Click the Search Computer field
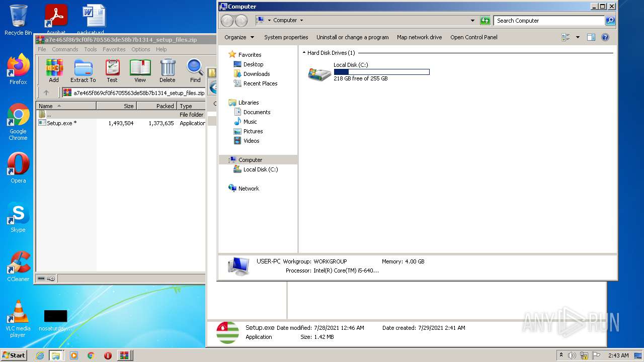 549,21
